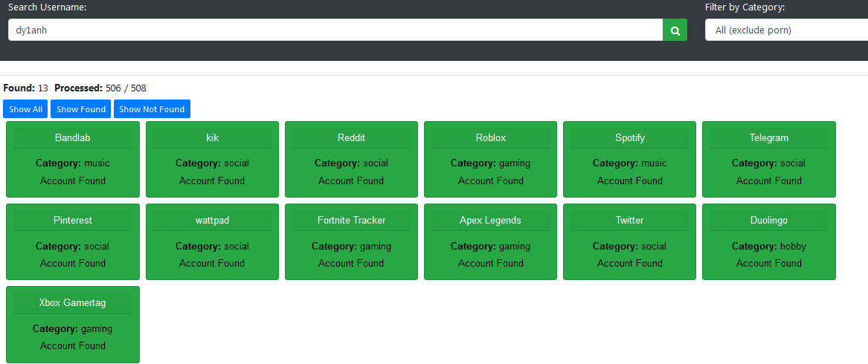Open the Bandlab account card title
The width and height of the screenshot is (868, 364).
[72, 137]
